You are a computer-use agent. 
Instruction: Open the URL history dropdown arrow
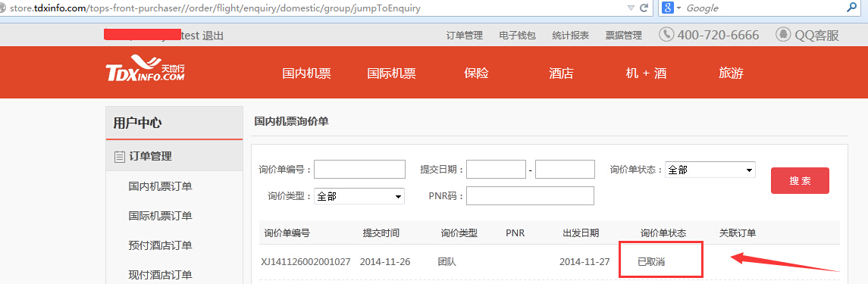631,8
